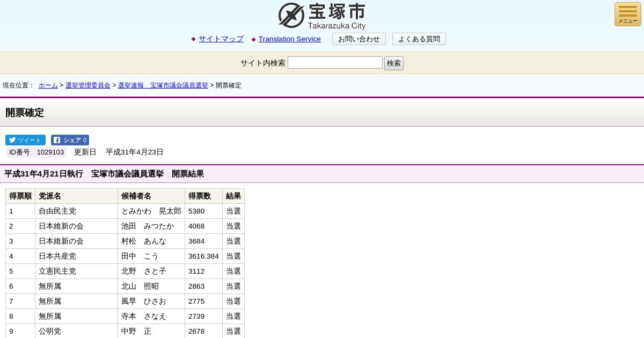
Task: Click the お問い合わせ button
Action: click(x=359, y=39)
